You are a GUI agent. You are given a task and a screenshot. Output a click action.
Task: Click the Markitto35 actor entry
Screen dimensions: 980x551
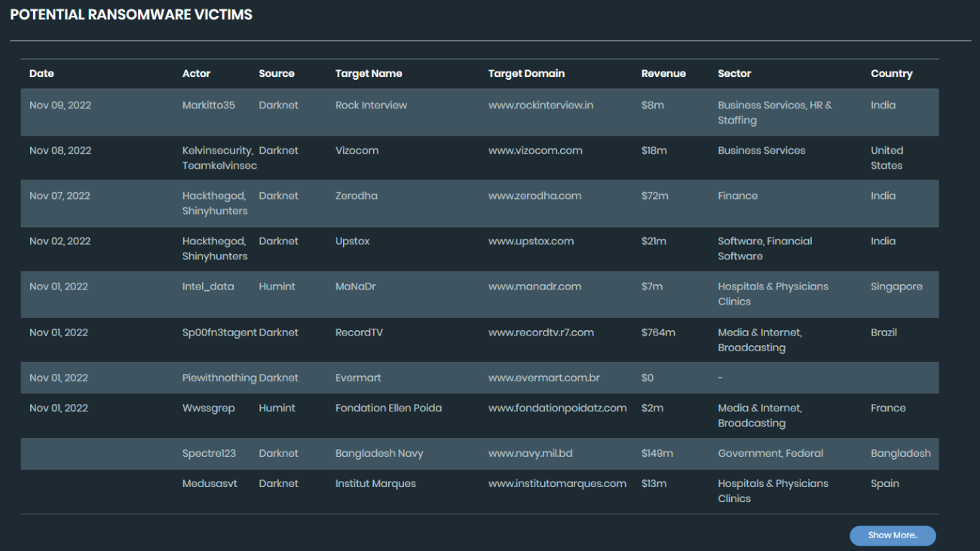point(208,106)
